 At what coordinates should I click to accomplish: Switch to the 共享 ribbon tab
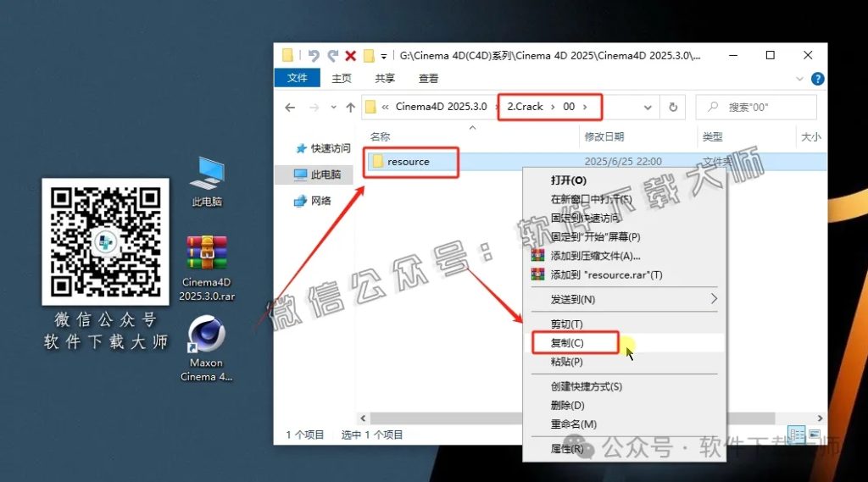coord(385,79)
